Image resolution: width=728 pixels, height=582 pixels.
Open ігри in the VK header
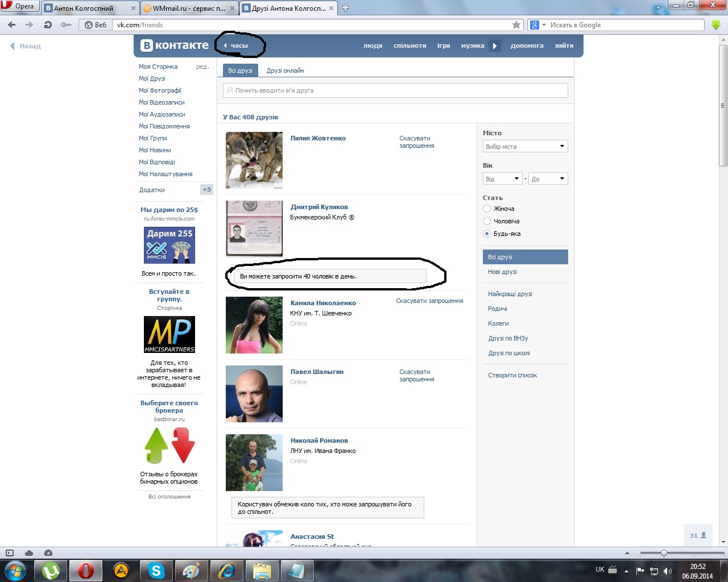[x=444, y=45]
